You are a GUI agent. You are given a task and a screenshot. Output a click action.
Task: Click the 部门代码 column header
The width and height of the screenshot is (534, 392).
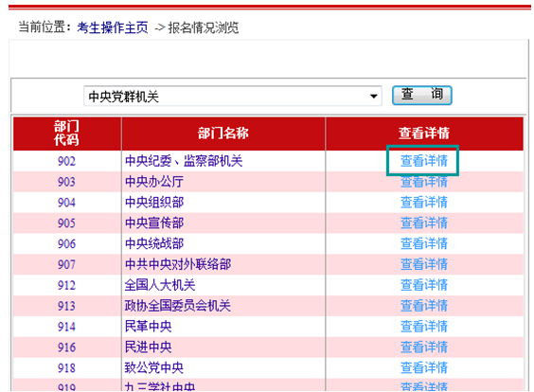pos(66,133)
